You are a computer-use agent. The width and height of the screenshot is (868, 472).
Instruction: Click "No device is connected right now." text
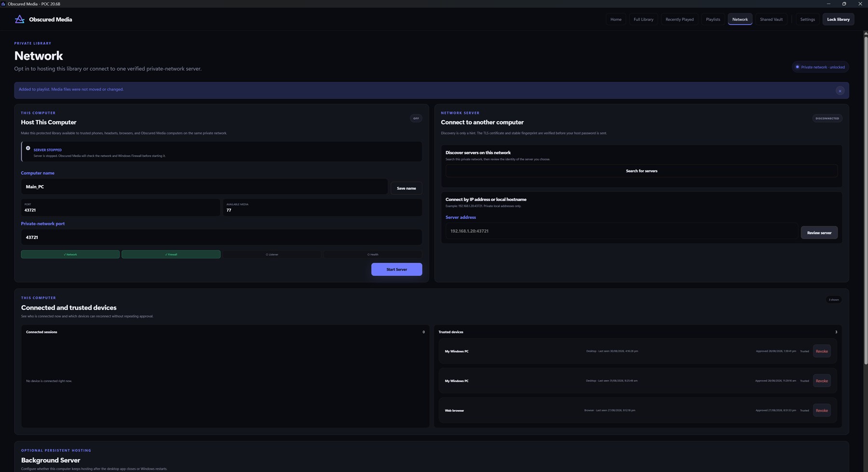[x=49, y=381]
